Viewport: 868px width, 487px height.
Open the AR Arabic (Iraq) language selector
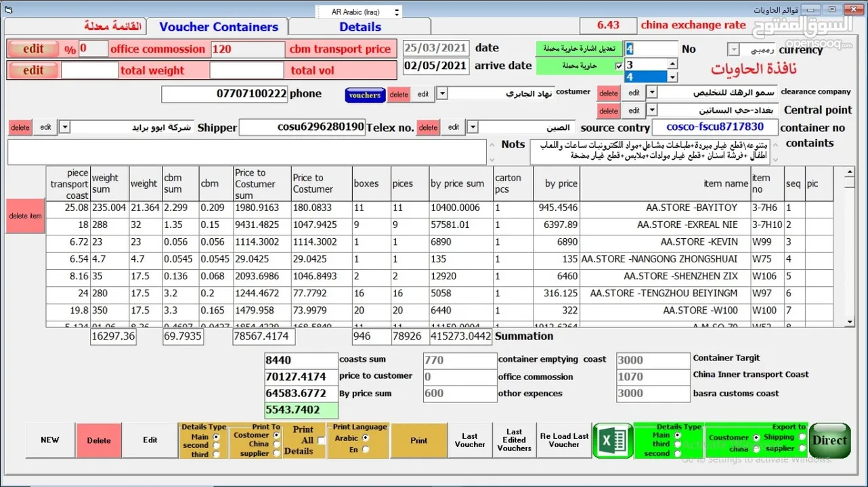(x=359, y=11)
